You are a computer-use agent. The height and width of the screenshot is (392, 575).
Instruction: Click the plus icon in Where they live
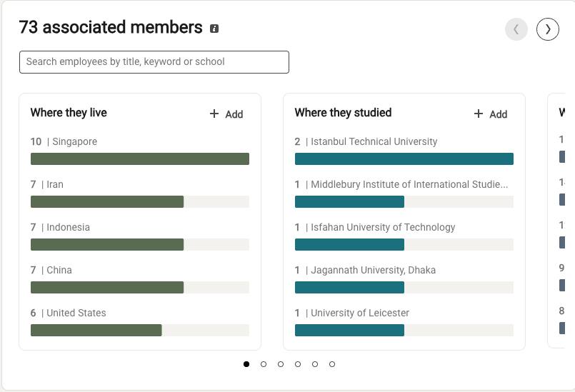click(214, 114)
